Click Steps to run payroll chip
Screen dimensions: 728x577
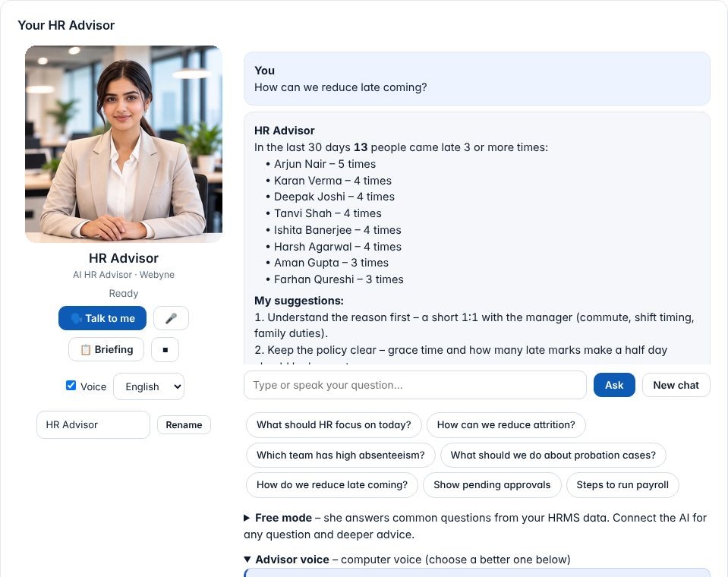[622, 484]
